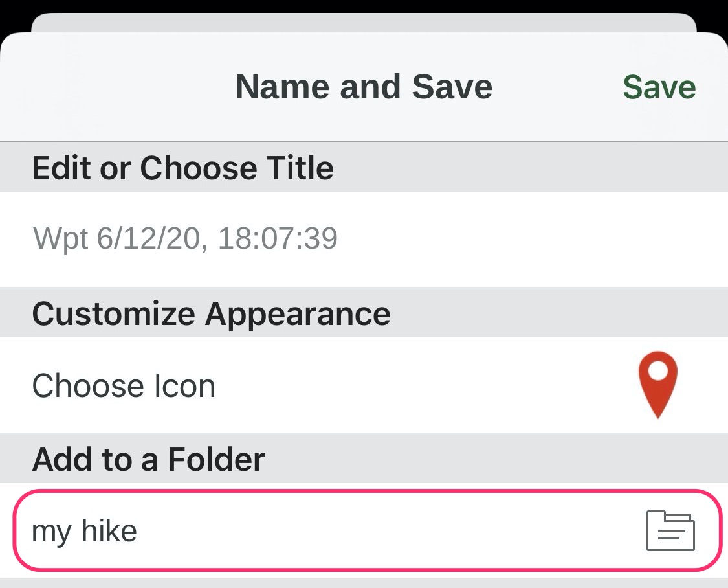Click the "Wpt 6/12/20, 18:07:39" placeholder text
Screen dimensions: 728x588
pos(186,239)
